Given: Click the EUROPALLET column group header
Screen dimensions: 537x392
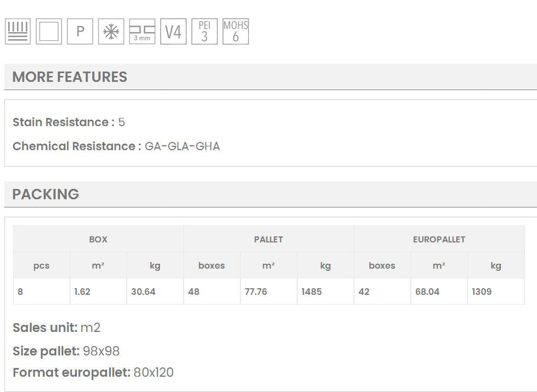Looking at the screenshot, I should point(439,239).
